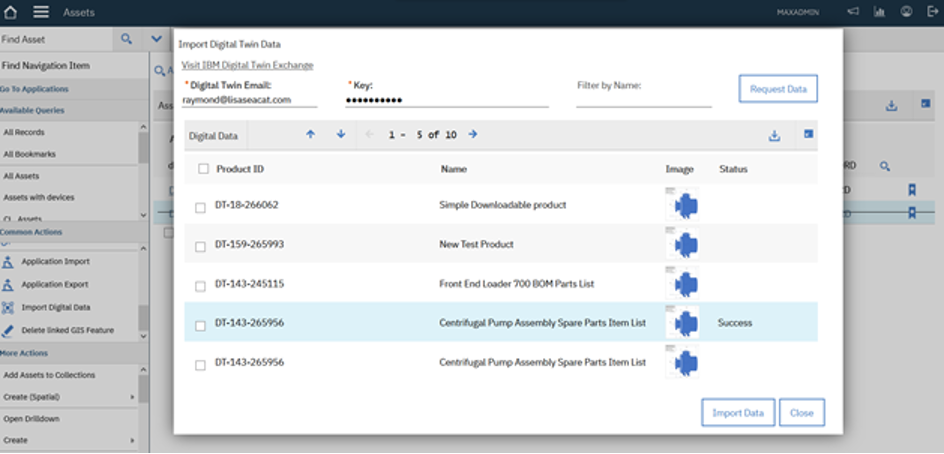Move up with the Digital Data arrow
Viewport: 944px width, 454px height.
point(311,135)
